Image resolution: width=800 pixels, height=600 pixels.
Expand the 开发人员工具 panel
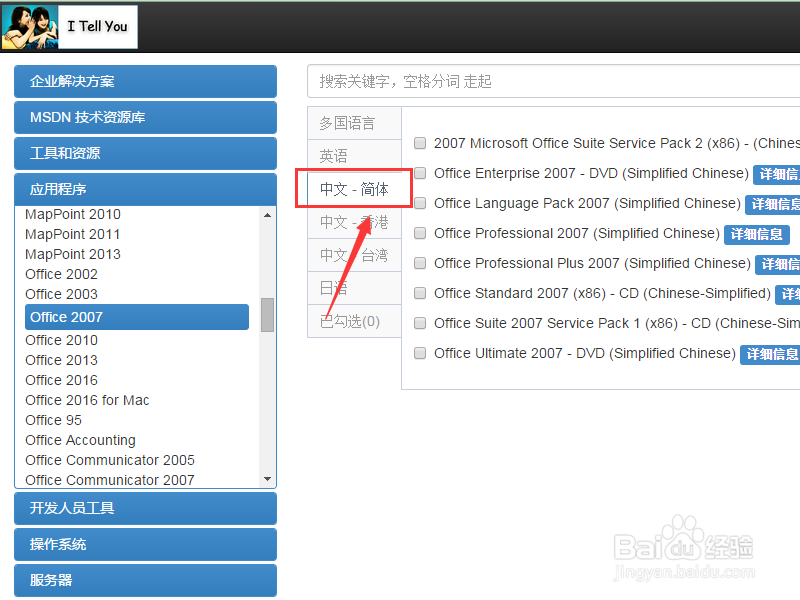coord(145,508)
